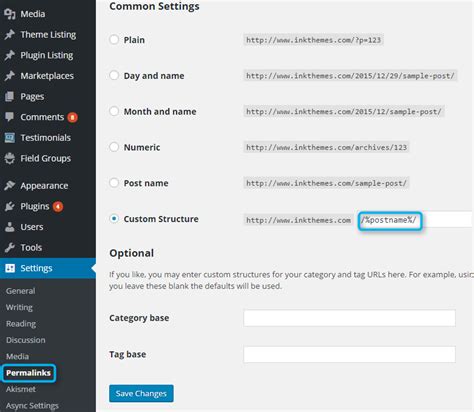Click the Media icon in sidebar

10,14
